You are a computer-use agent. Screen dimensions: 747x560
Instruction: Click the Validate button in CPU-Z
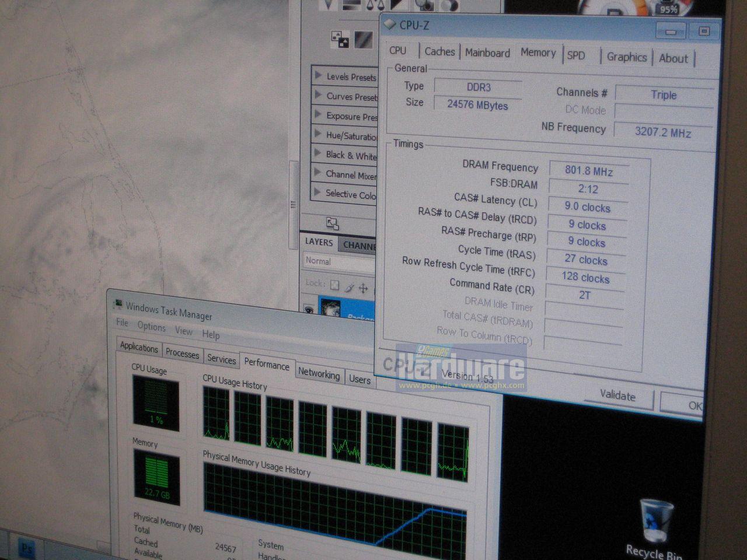[617, 395]
